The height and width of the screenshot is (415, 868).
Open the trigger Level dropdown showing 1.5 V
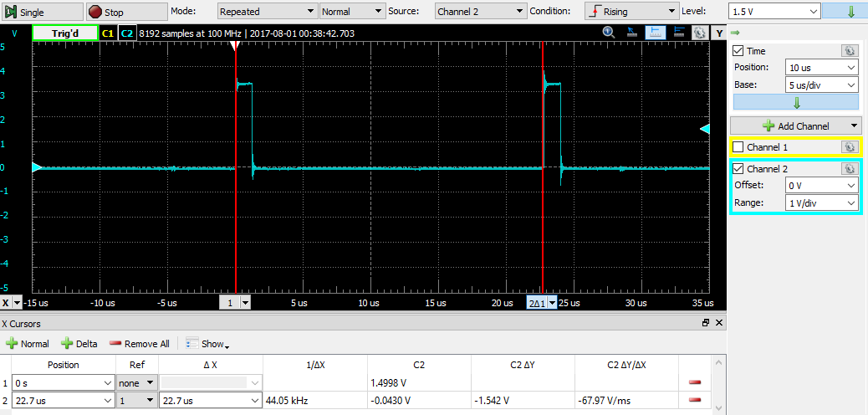774,11
